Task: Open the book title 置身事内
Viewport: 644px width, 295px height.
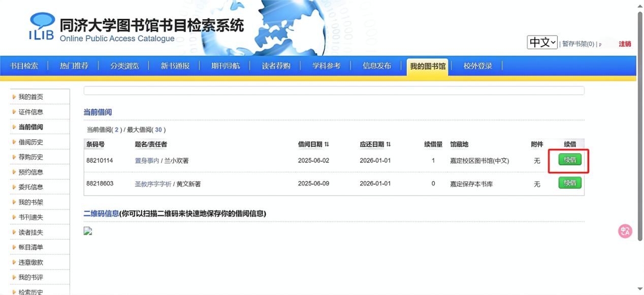Action: pos(147,161)
